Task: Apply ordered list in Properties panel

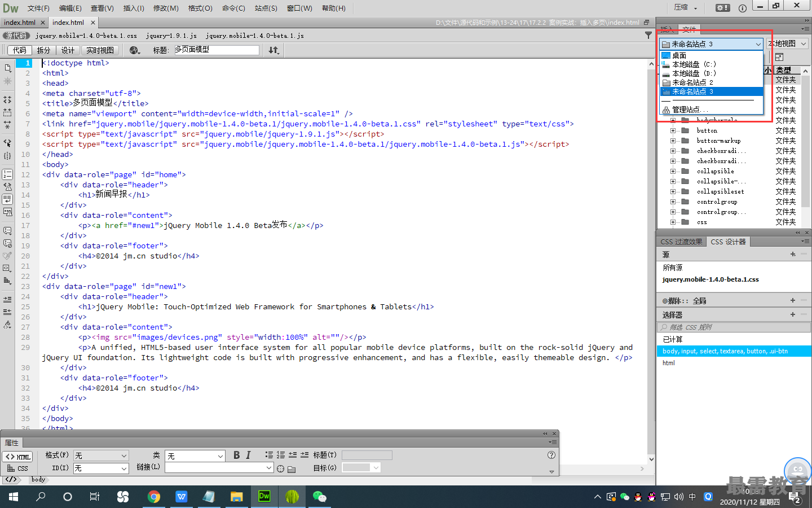Action: [281, 455]
